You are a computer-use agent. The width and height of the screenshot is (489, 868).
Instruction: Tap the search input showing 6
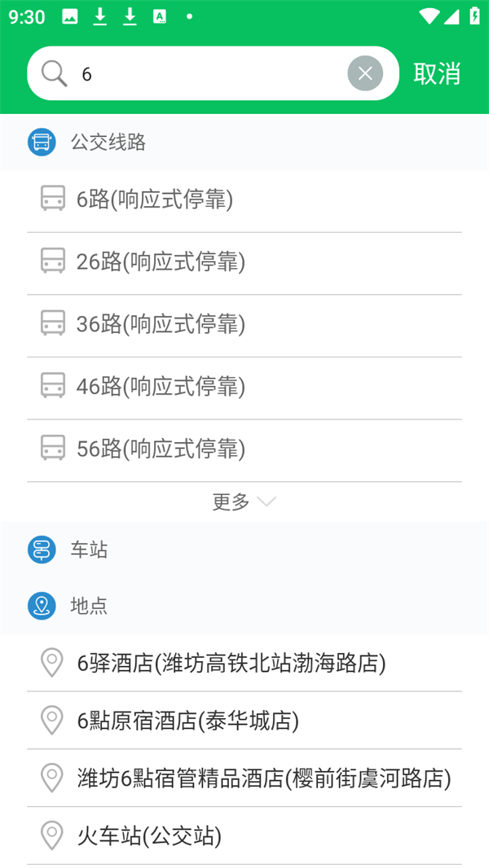point(204,72)
